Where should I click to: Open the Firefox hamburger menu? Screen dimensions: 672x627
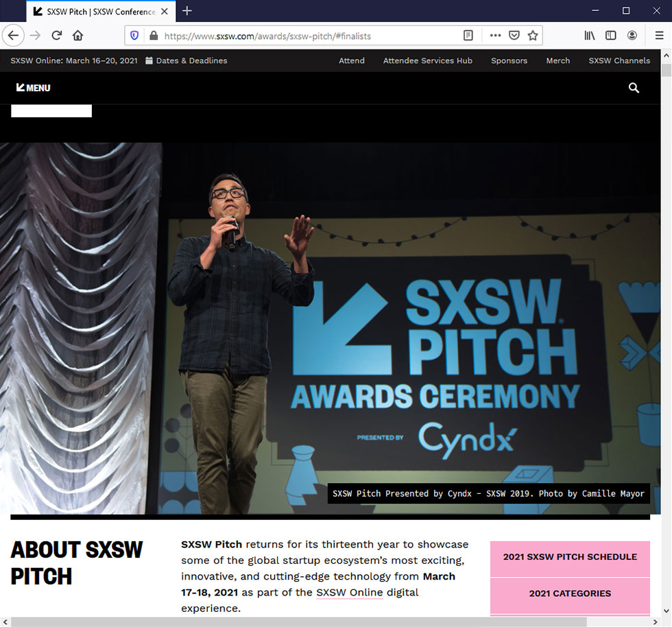coord(660,36)
